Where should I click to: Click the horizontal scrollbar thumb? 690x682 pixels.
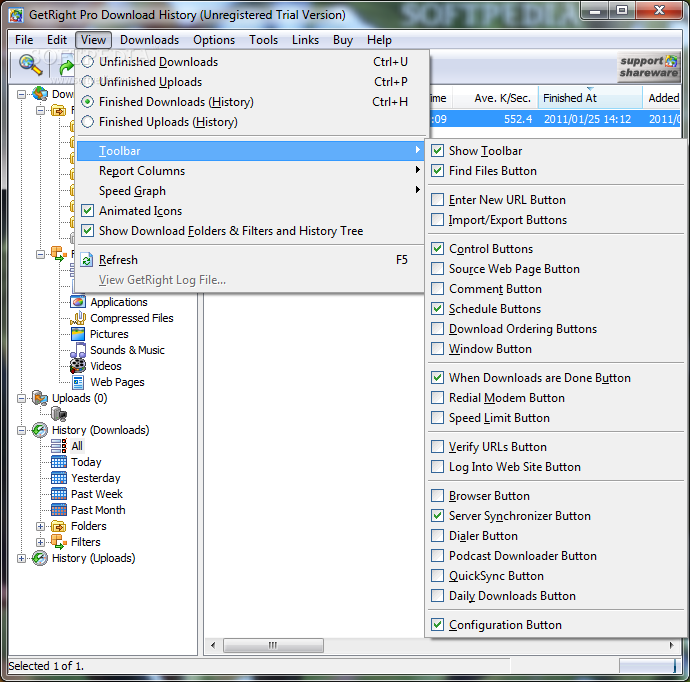tap(273, 645)
